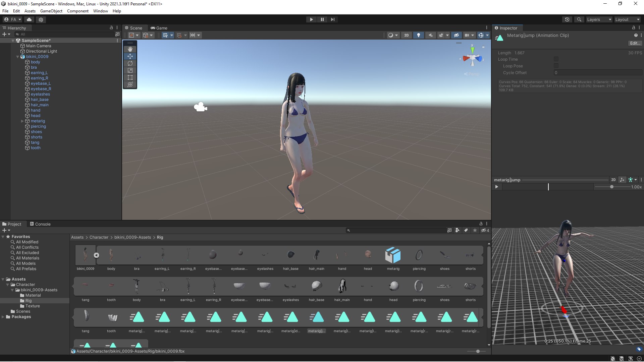The height and width of the screenshot is (362, 644).
Task: Click the Edit... button in Inspector
Action: [x=635, y=43]
